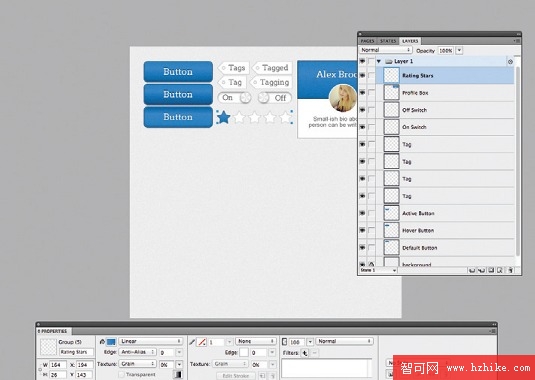Select the Properties panel tab
This screenshot has width=535, height=380.
[54, 331]
